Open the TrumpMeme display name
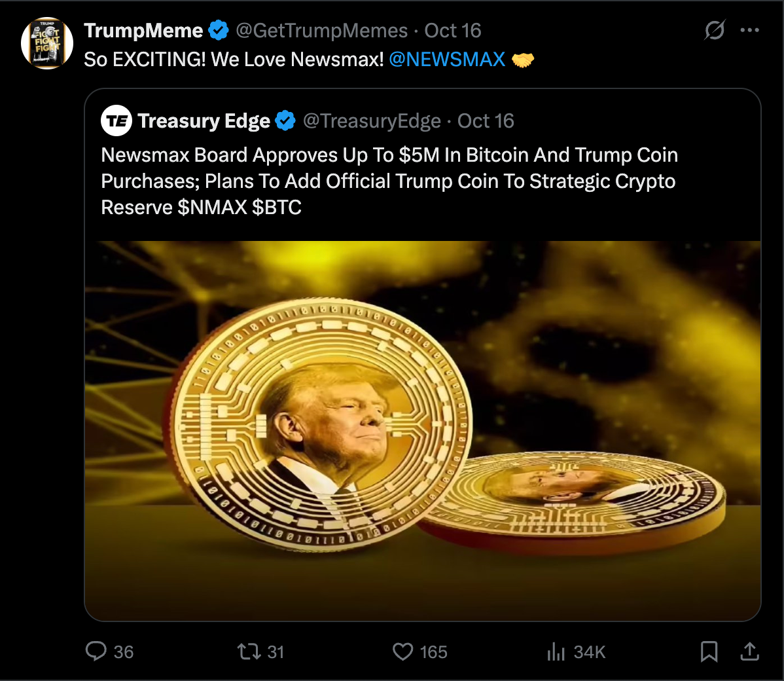 [143, 30]
